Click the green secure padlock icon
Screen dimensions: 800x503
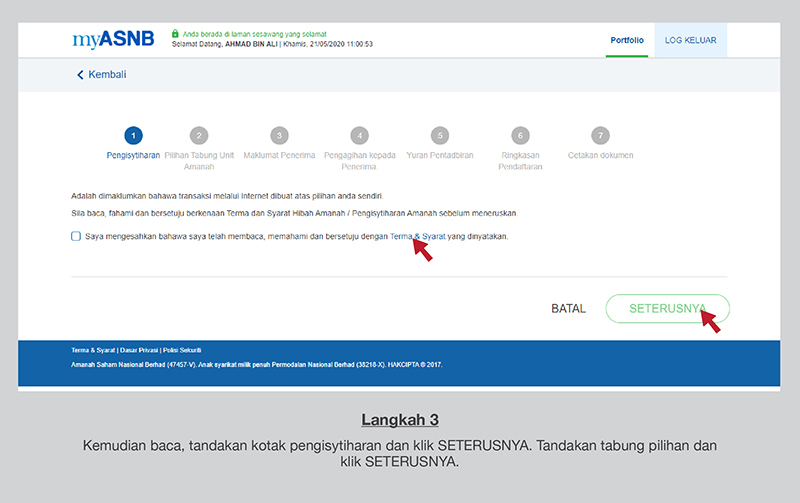[176, 33]
